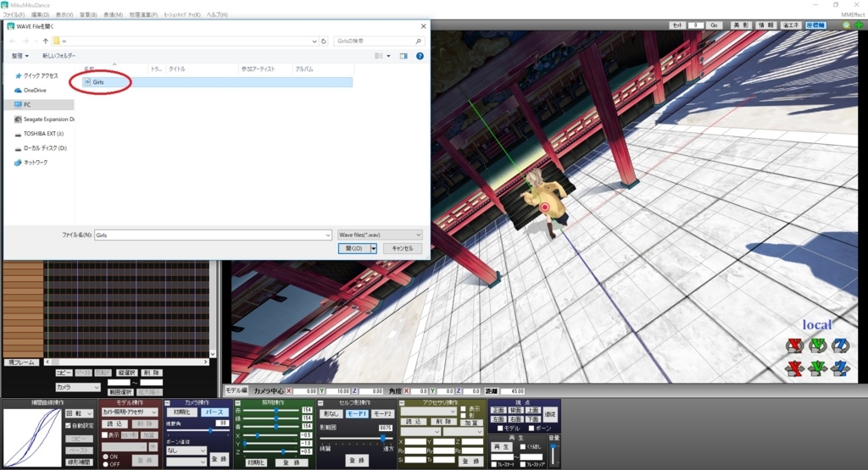Click the search magnifier in the Girls search box

click(418, 41)
